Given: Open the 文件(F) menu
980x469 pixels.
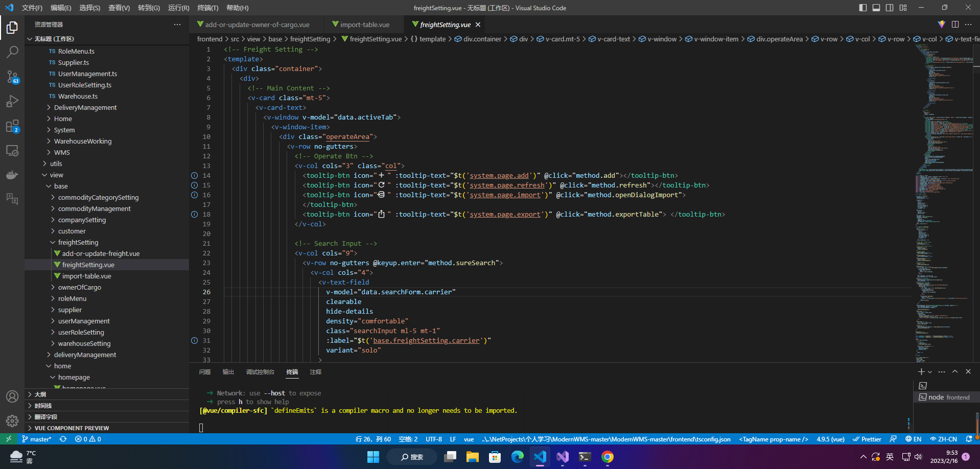Looking at the screenshot, I should tap(32, 8).
